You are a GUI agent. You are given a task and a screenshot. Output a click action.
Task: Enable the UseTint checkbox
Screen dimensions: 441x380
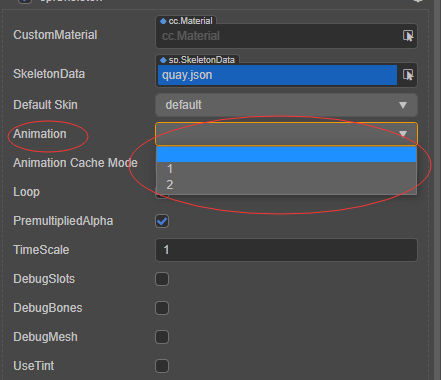point(162,366)
